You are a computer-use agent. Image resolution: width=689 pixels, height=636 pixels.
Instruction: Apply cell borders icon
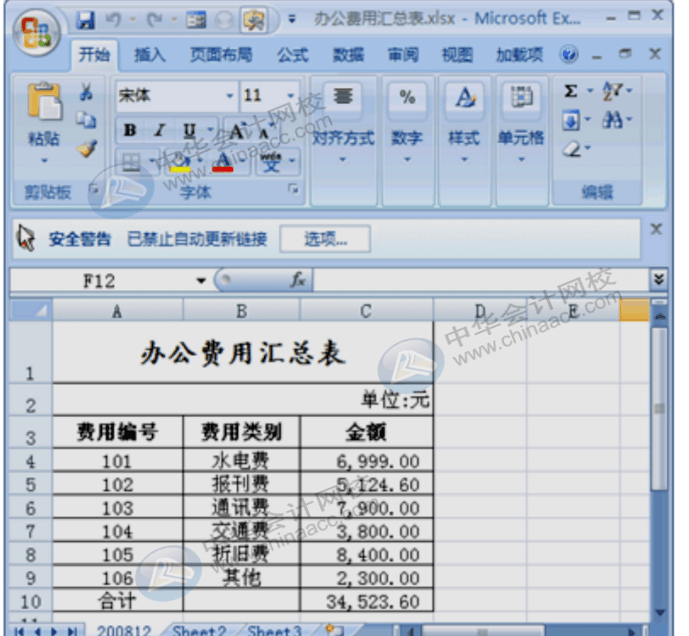click(131, 161)
